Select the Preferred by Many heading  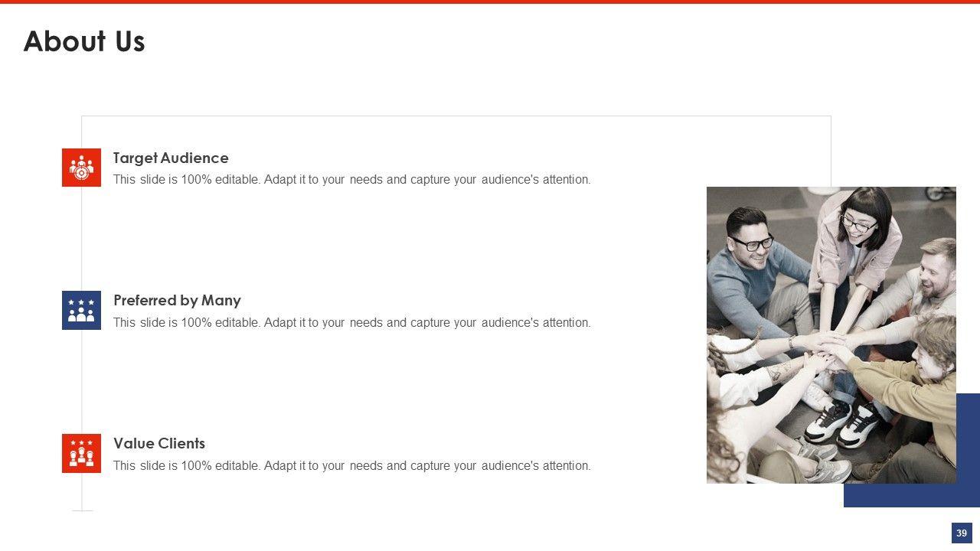pyautogui.click(x=177, y=301)
